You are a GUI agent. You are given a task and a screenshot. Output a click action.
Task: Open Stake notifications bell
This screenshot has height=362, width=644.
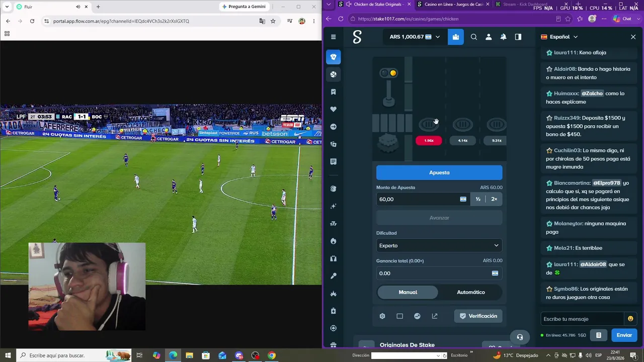tap(503, 37)
